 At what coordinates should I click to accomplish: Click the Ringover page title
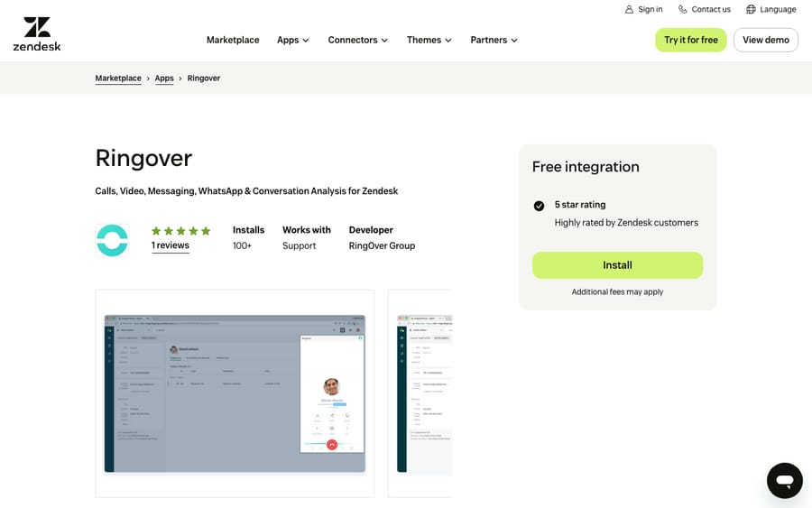pyautogui.click(x=143, y=159)
